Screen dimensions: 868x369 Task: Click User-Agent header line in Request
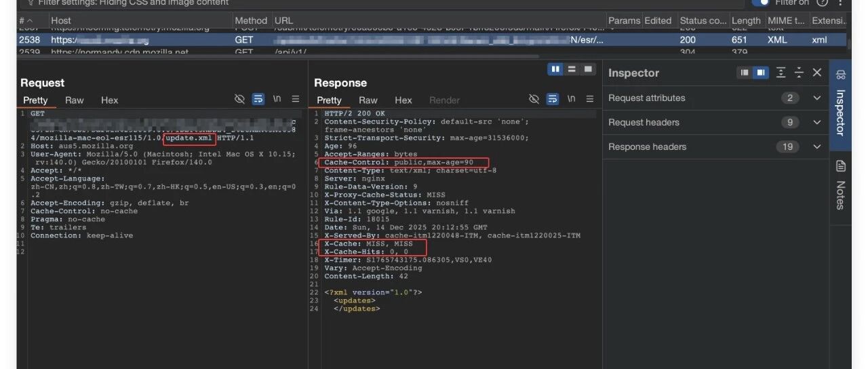(163, 158)
